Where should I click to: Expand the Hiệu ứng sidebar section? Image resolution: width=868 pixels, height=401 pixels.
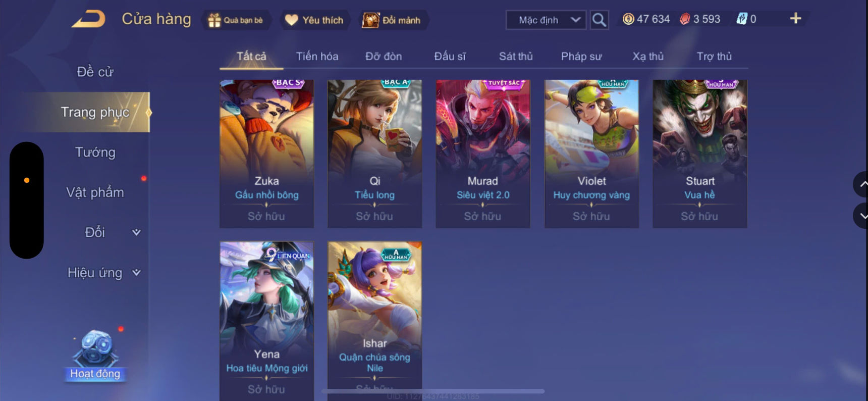(x=104, y=273)
